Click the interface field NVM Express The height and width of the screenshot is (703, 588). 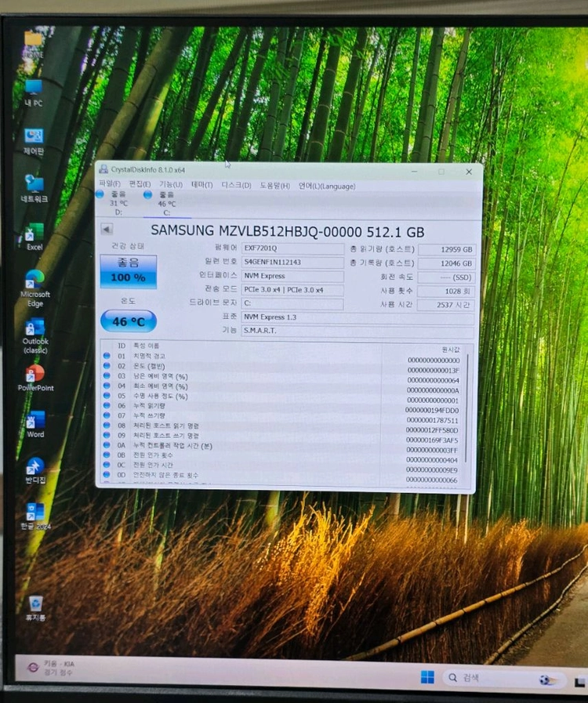point(292,276)
